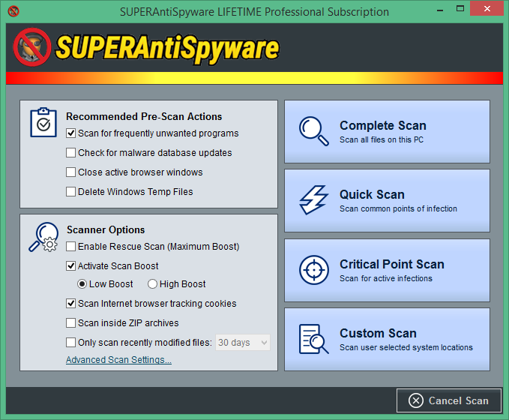This screenshot has width=509, height=420.
Task: Start the Critical Point Scan
Action: click(387, 270)
